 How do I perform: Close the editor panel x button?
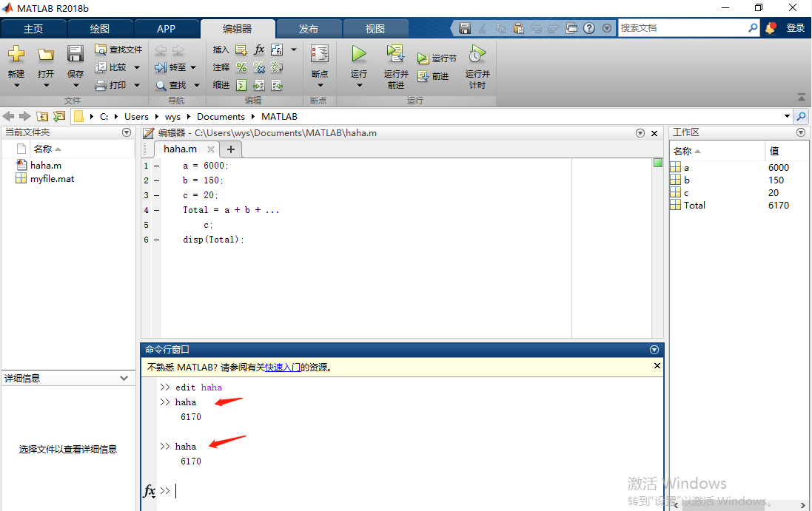[654, 133]
